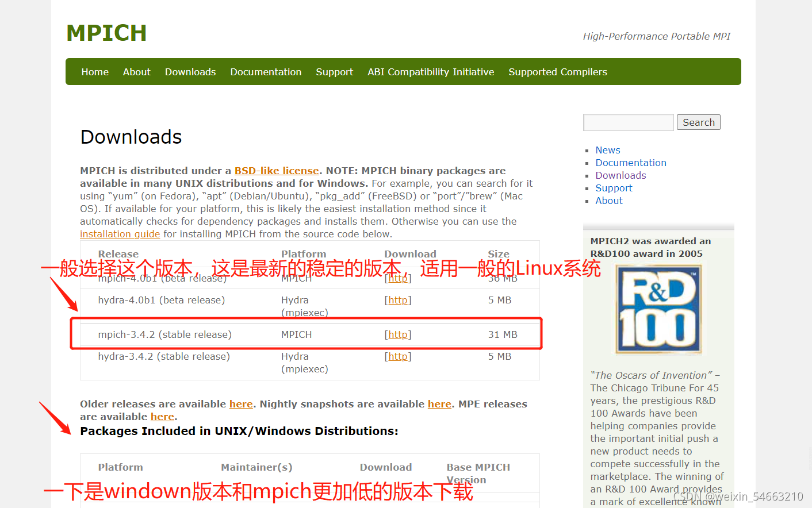Open the Home menu item
812x508 pixels.
coord(95,72)
